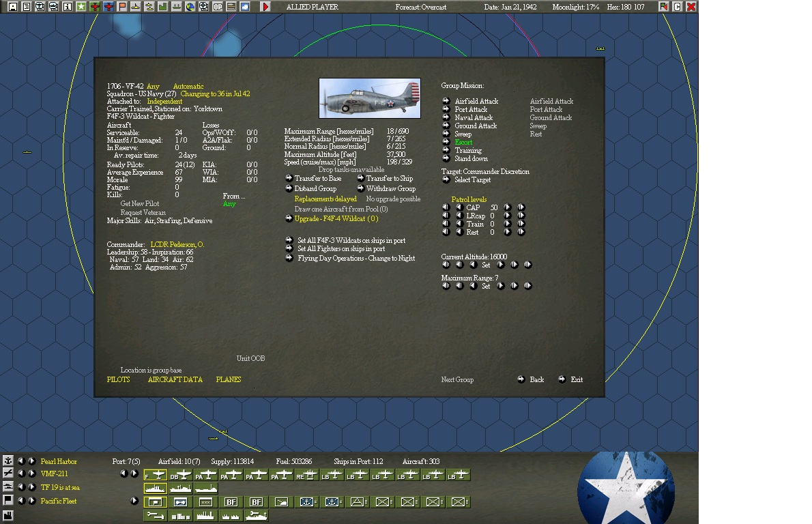Select the 'RE' recon air group icon
The width and height of the screenshot is (812, 524).
[306, 475]
